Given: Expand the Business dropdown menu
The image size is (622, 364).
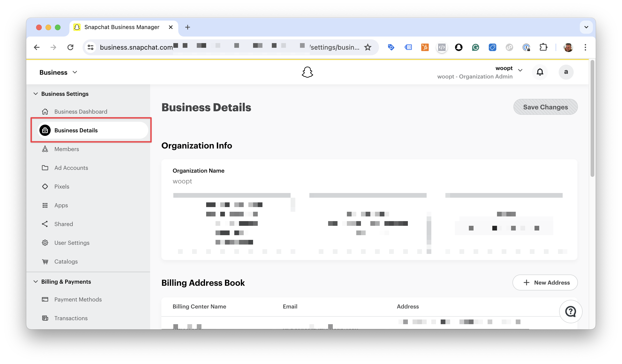Looking at the screenshot, I should tap(58, 72).
